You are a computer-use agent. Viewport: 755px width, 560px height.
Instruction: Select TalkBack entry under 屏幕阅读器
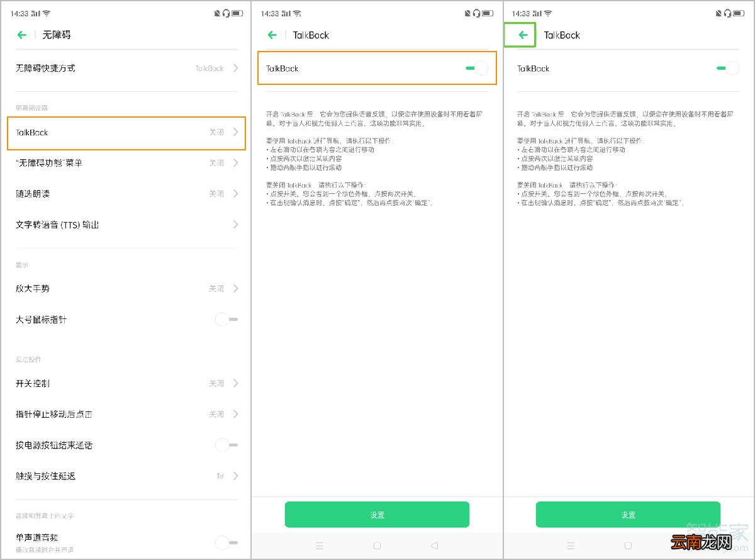click(126, 132)
